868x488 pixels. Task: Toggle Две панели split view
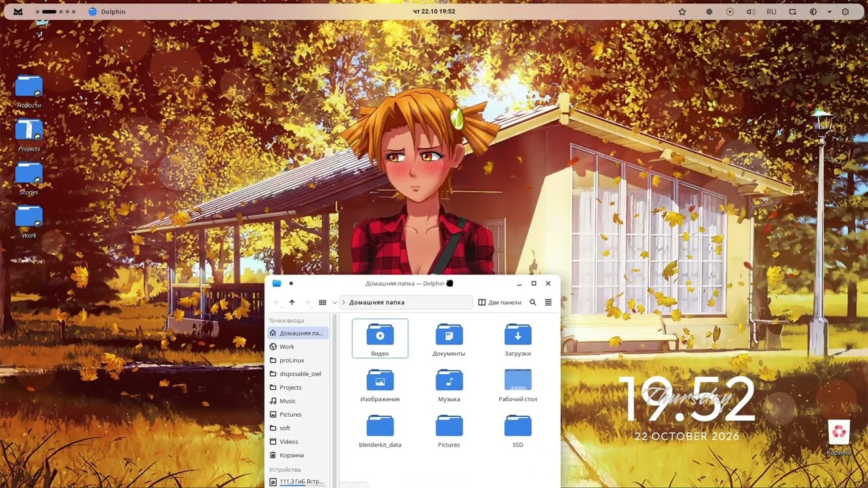pos(500,302)
